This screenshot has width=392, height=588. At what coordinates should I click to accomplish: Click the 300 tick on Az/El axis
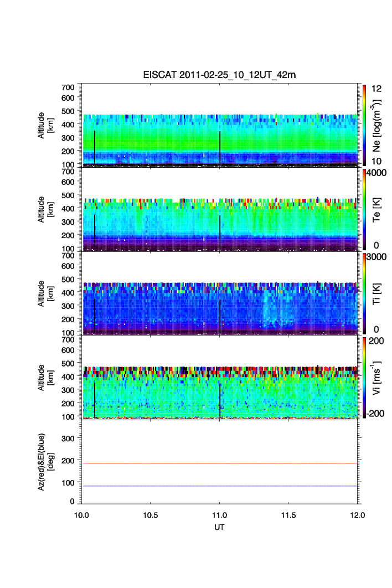pos(68,439)
